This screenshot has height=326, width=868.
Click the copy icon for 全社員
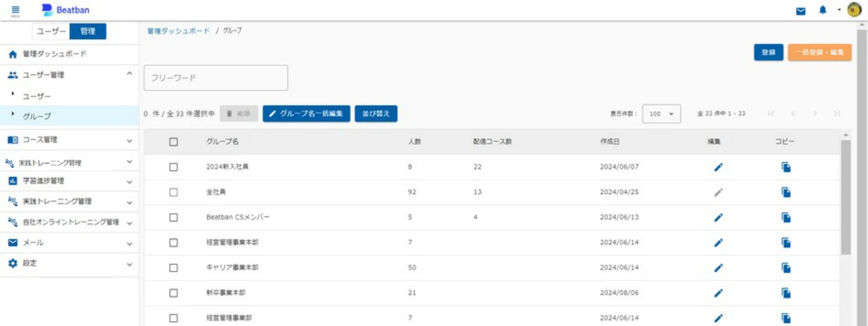point(786,192)
